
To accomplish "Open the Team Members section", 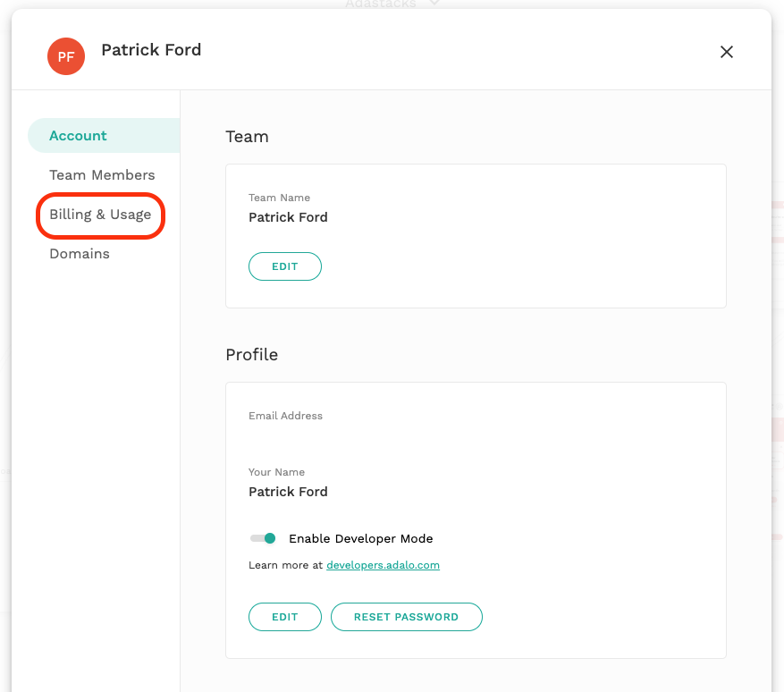I will [102, 174].
